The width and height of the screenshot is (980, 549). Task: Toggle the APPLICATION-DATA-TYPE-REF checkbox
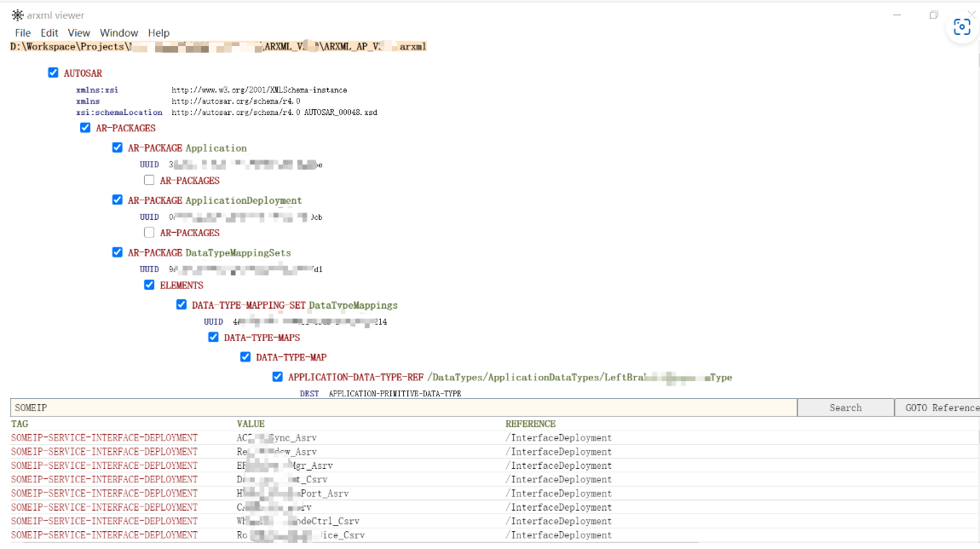pos(278,377)
